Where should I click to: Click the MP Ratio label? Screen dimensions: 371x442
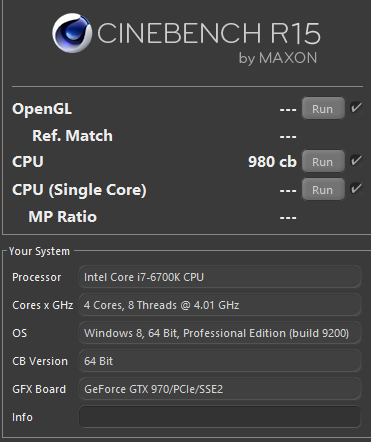click(63, 217)
